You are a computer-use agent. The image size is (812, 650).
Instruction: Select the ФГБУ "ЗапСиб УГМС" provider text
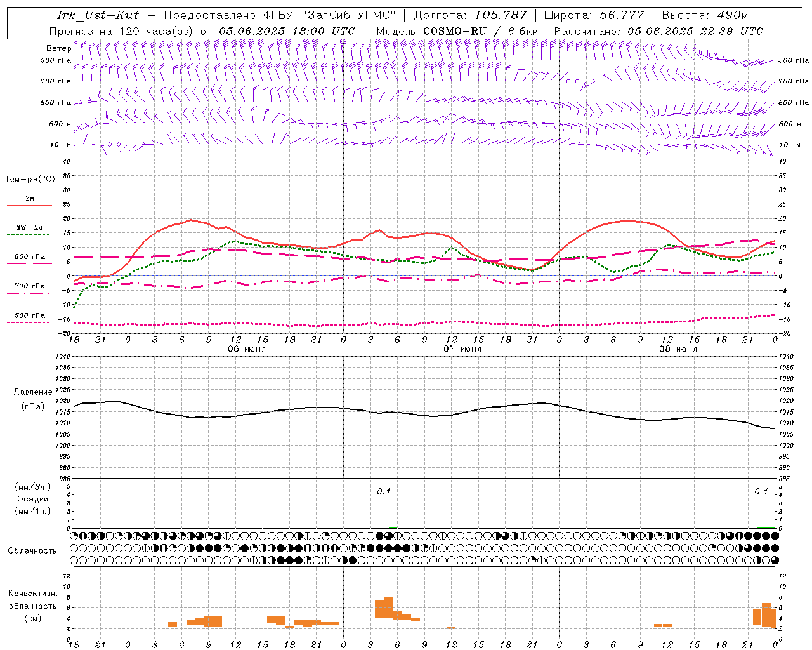click(x=329, y=15)
